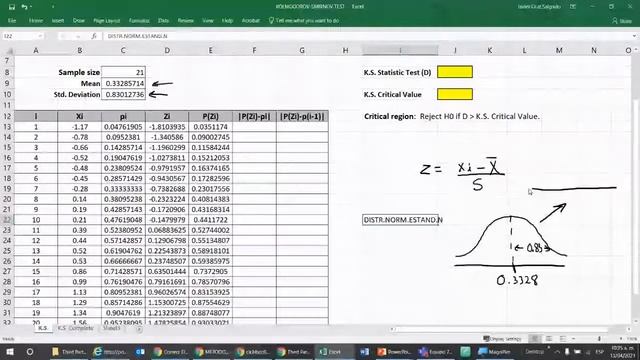640x360 pixels.
Task: Click the Insert Function fx icon
Action: point(94,36)
